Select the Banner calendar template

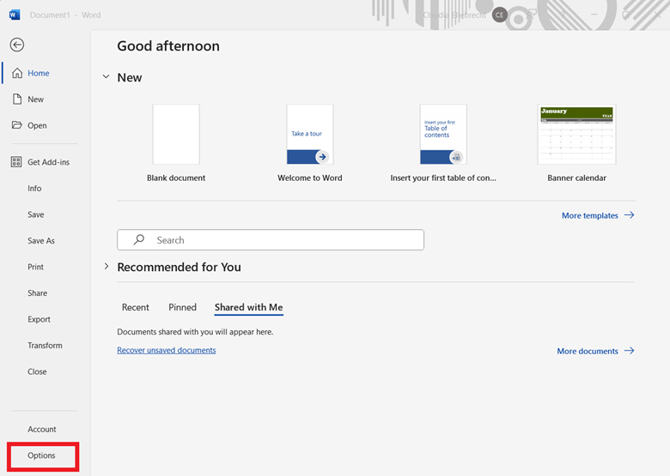[x=576, y=134]
